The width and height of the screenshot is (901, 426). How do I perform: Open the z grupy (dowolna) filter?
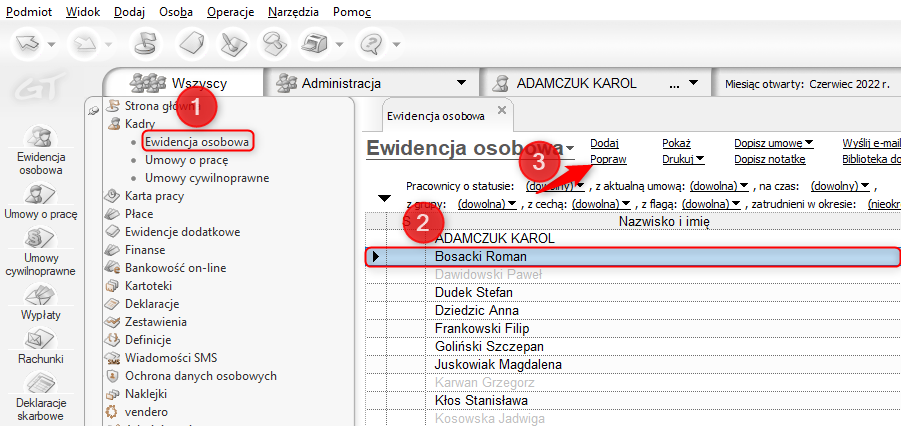(488, 204)
